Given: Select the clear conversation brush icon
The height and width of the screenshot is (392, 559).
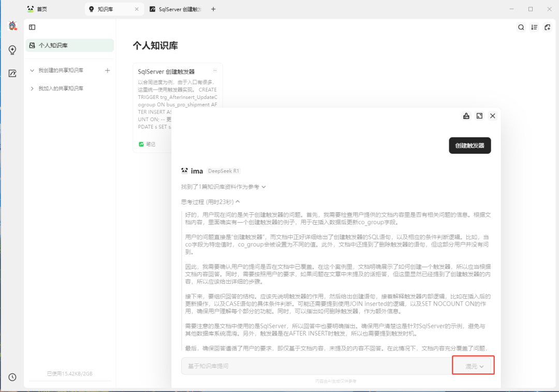Looking at the screenshot, I should click(x=466, y=116).
